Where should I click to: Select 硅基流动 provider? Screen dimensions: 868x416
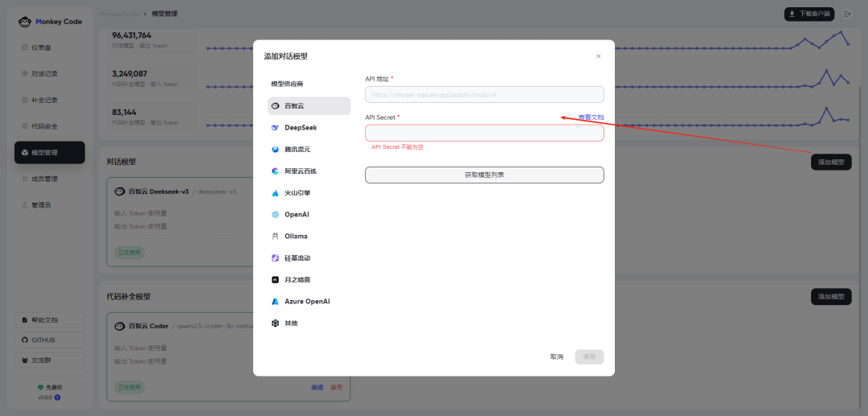coord(309,258)
